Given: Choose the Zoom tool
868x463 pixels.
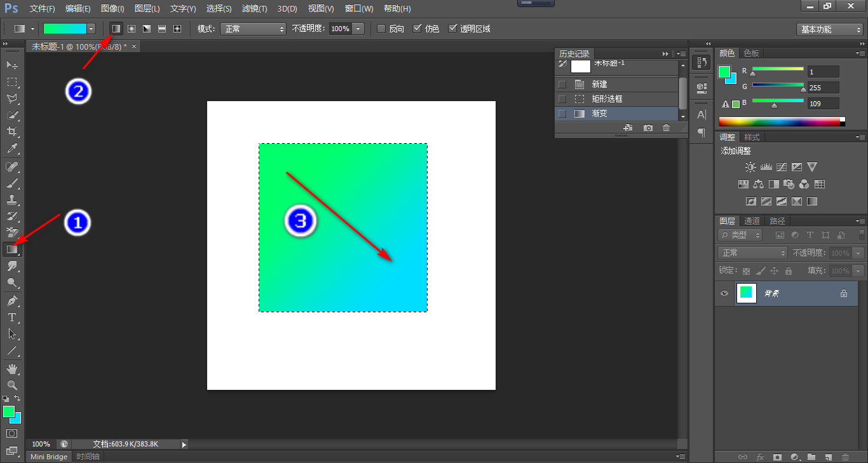Looking at the screenshot, I should point(12,385).
